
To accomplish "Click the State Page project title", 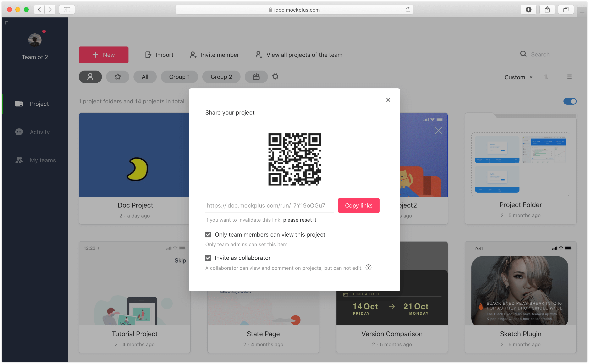I will click(x=263, y=334).
